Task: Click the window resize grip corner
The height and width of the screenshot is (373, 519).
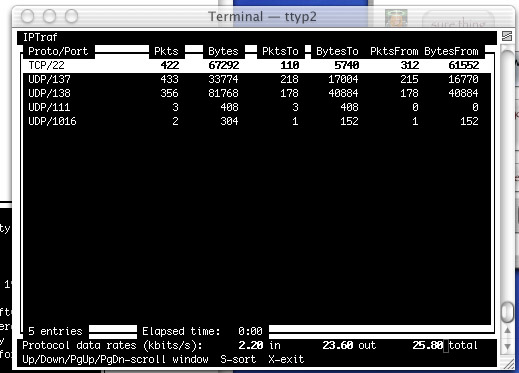Action: (x=507, y=364)
